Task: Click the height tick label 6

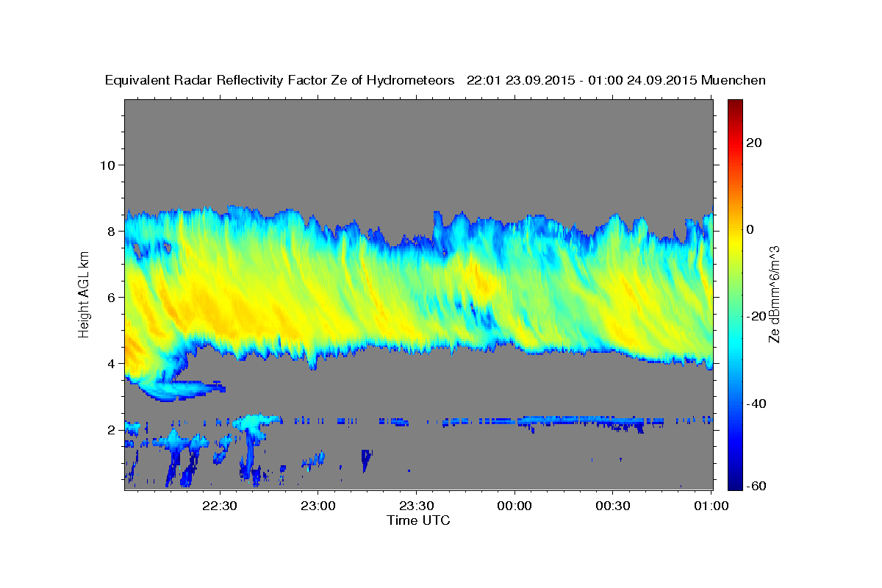Action: [x=111, y=297]
